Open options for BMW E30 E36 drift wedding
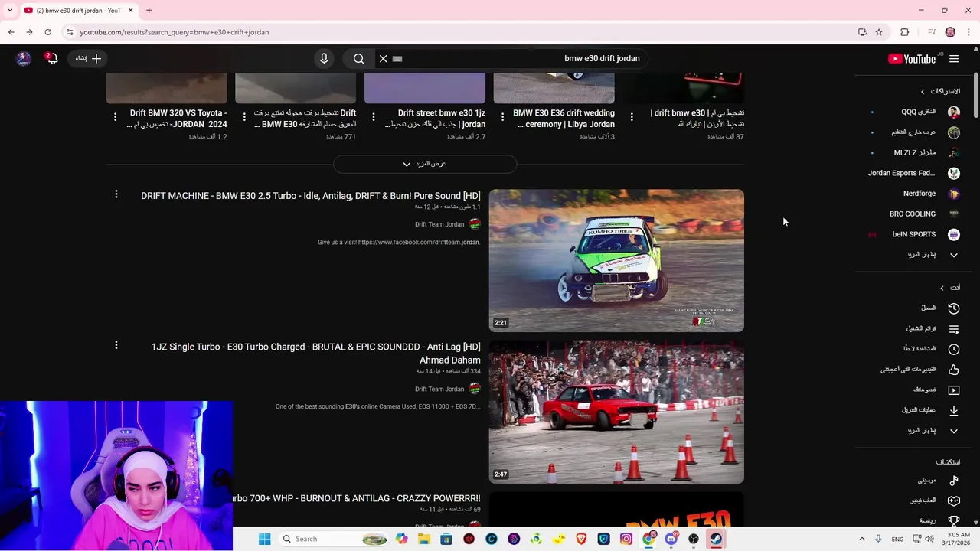This screenshot has width=980, height=551. tap(502, 117)
